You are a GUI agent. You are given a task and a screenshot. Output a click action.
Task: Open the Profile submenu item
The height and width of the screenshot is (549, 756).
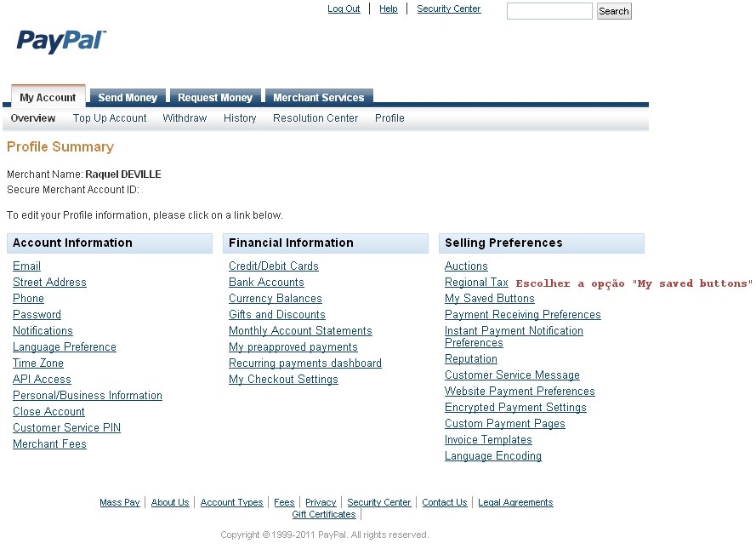coord(389,118)
